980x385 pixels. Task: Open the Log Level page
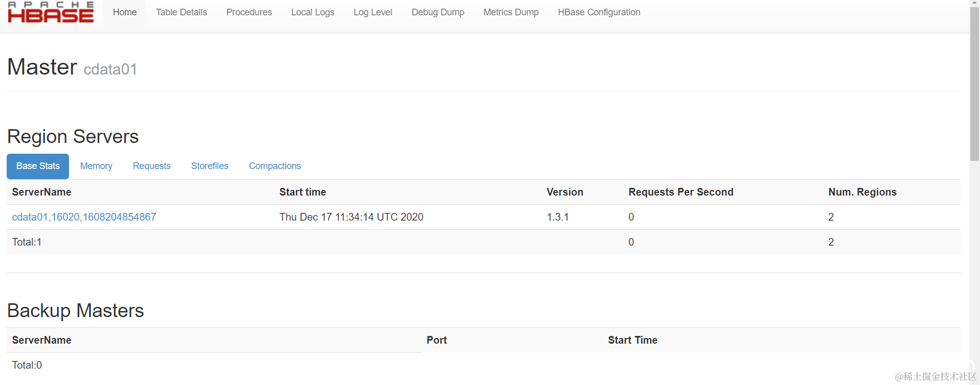pyautogui.click(x=373, y=12)
